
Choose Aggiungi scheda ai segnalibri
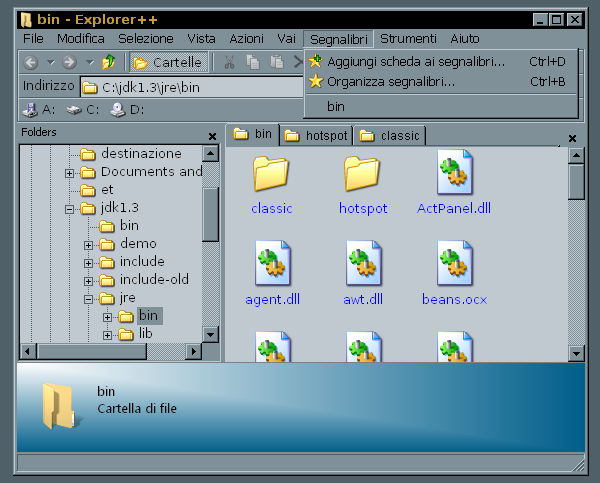(441, 62)
